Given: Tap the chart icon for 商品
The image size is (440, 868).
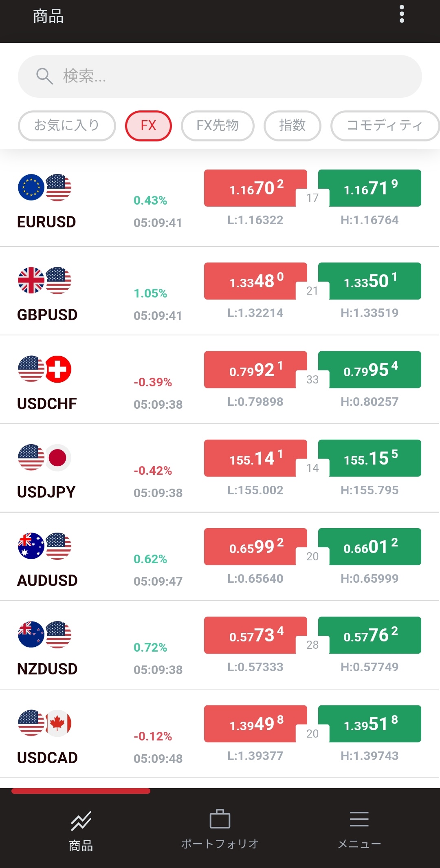Looking at the screenshot, I should pyautogui.click(x=81, y=820).
